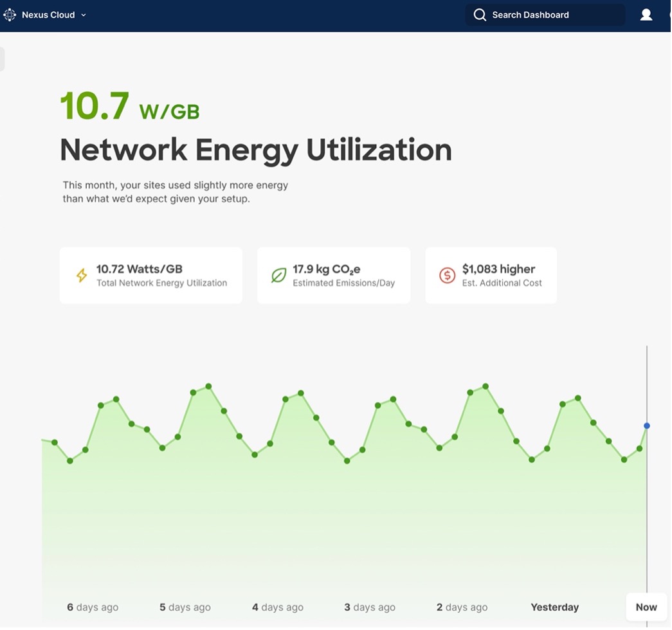
Task: Expand the Nexus Cloud dropdown chevron
Action: pyautogui.click(x=84, y=15)
